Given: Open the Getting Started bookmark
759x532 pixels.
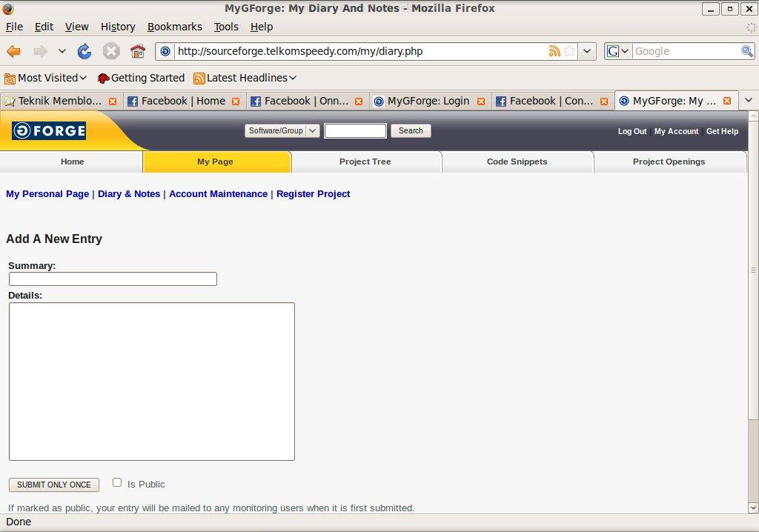Looking at the screenshot, I should [141, 78].
